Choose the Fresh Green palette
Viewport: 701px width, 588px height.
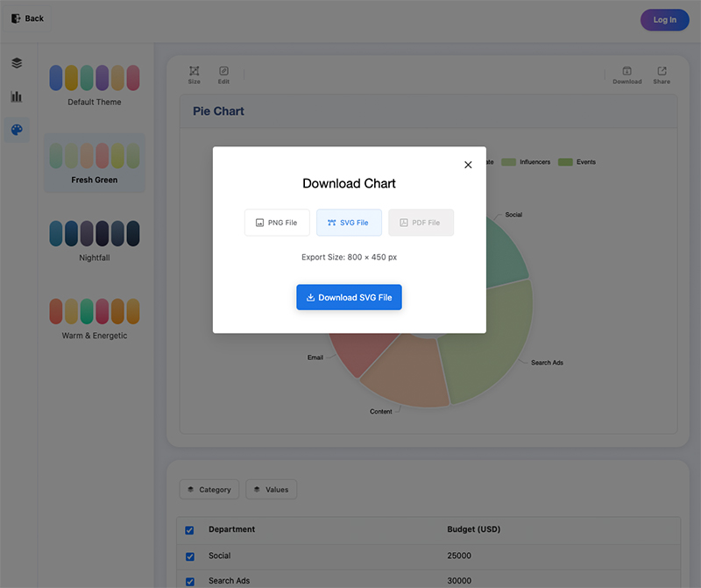pyautogui.click(x=95, y=163)
